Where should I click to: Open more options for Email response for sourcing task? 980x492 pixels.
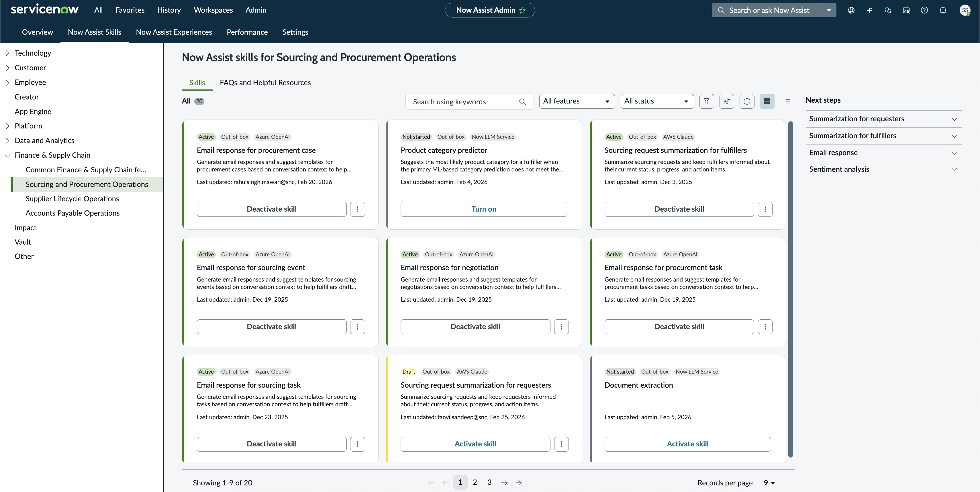point(357,444)
